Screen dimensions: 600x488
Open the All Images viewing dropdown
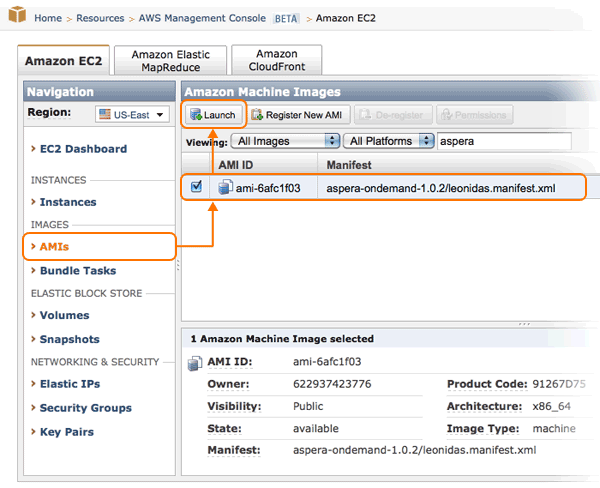point(285,141)
